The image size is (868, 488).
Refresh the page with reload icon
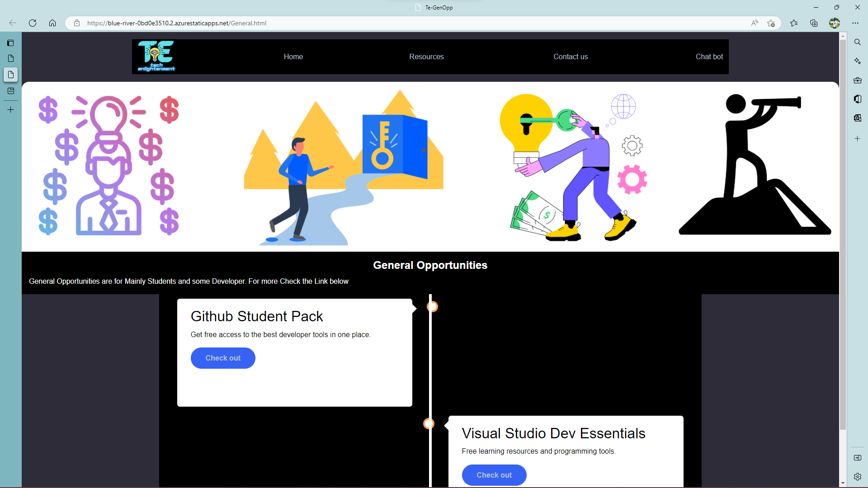tap(33, 23)
